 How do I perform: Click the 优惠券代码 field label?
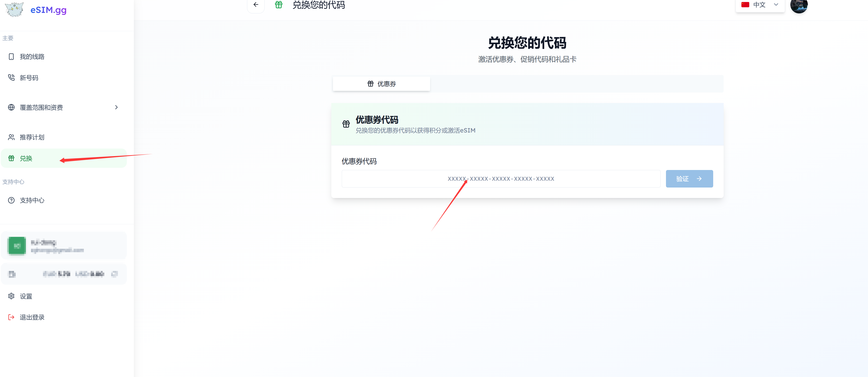tap(359, 161)
